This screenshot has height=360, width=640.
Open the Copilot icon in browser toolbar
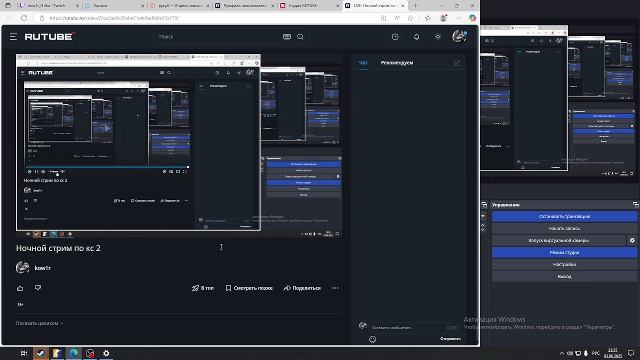click(472, 18)
